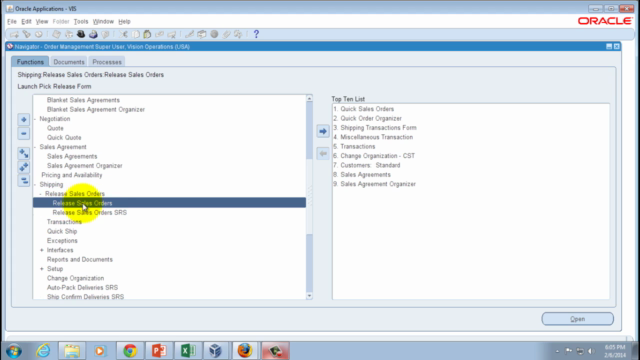640x360 pixels.
Task: Open the File menu
Action: 12,21
